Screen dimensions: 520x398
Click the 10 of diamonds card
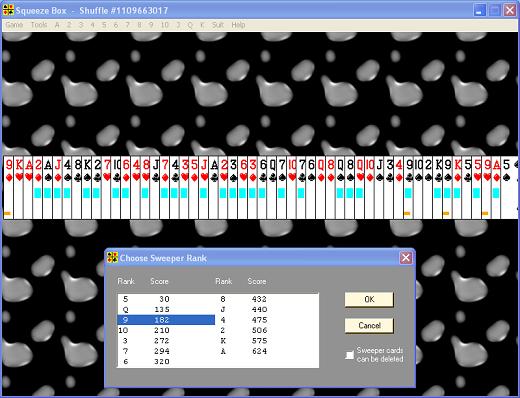370,188
